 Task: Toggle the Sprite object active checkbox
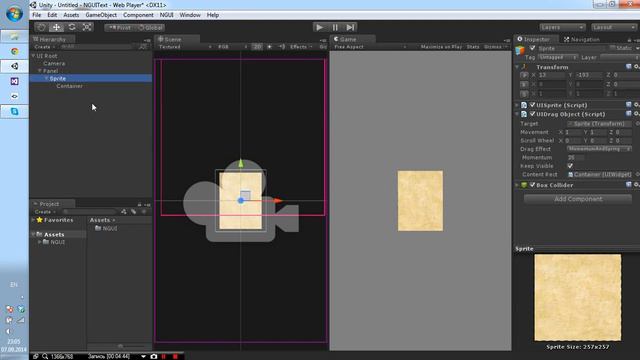click(x=532, y=48)
